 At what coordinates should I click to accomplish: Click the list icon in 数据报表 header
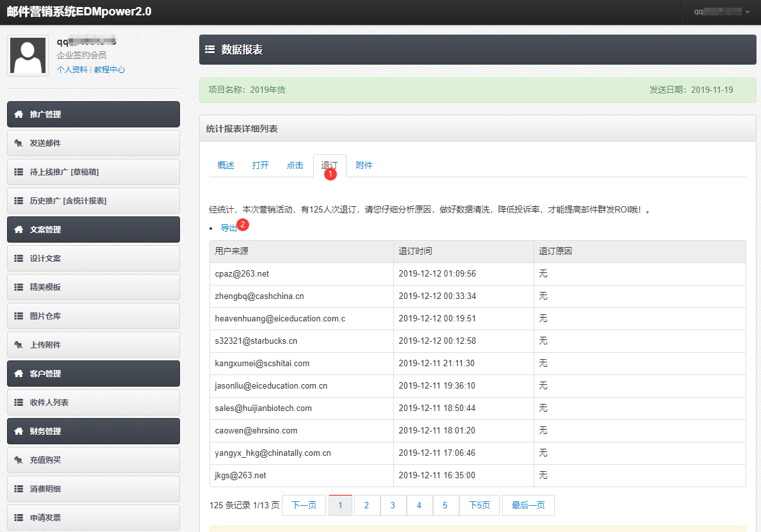[x=209, y=49]
